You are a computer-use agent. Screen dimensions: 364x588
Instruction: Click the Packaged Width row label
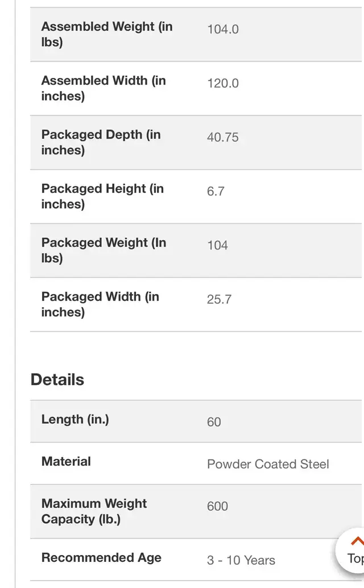coord(100,304)
